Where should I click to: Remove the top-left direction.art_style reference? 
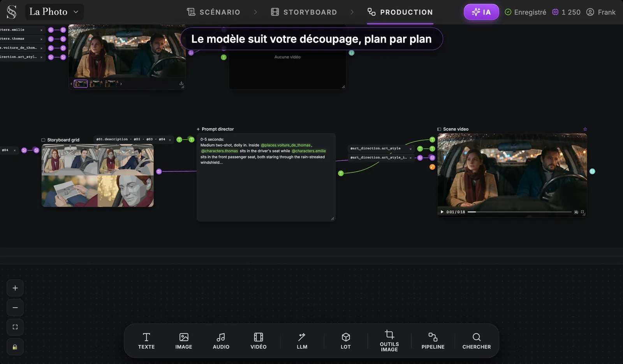tap(41, 57)
